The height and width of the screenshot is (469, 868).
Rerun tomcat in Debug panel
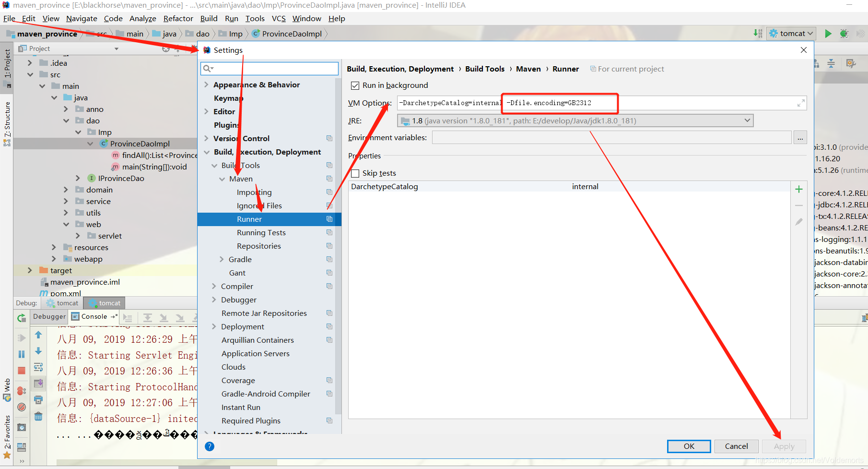[x=22, y=318]
